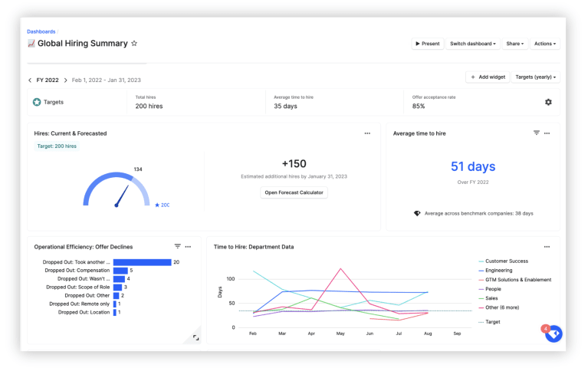Click Dropped Out: Remote only label

80,304
